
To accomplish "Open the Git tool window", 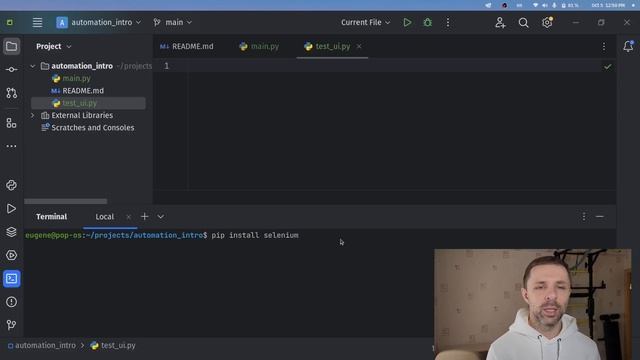I will pyautogui.click(x=11, y=325).
